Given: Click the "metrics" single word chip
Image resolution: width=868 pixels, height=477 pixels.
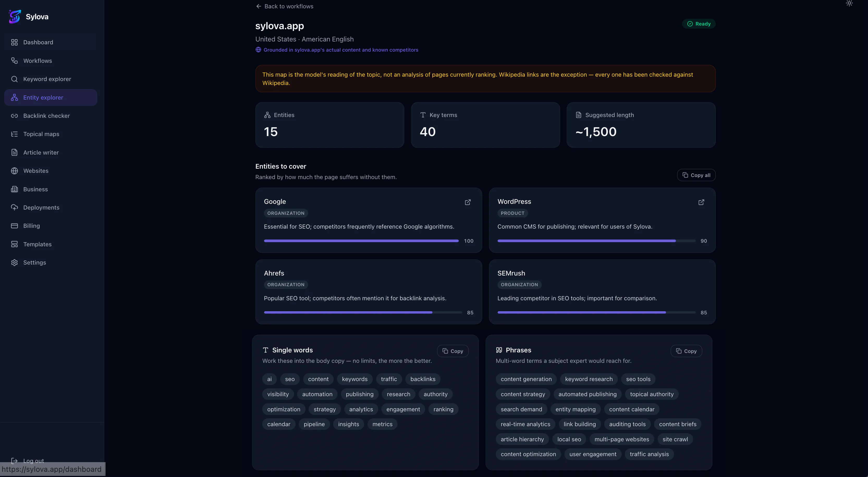Looking at the screenshot, I should coord(382,424).
